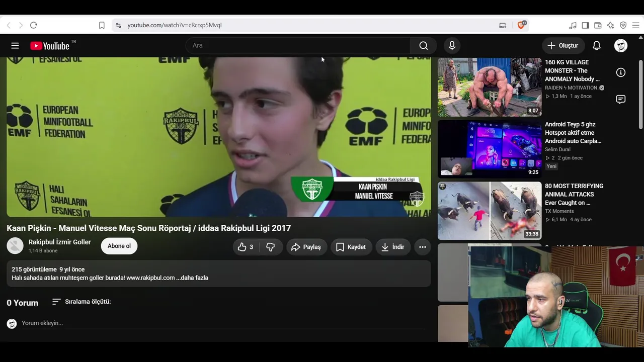Open the Android Teyp 5 ghz Hotspot title
This screenshot has width=644, height=362.
point(573,133)
